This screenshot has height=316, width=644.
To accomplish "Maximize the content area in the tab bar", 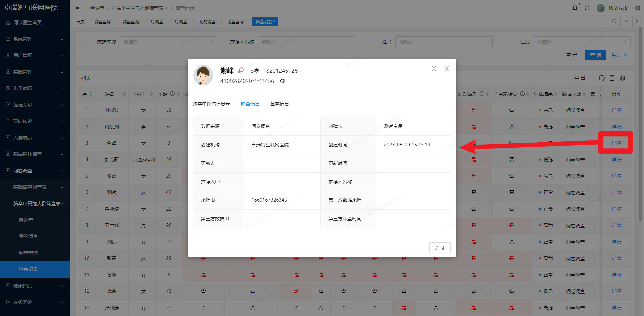I will pos(639,21).
